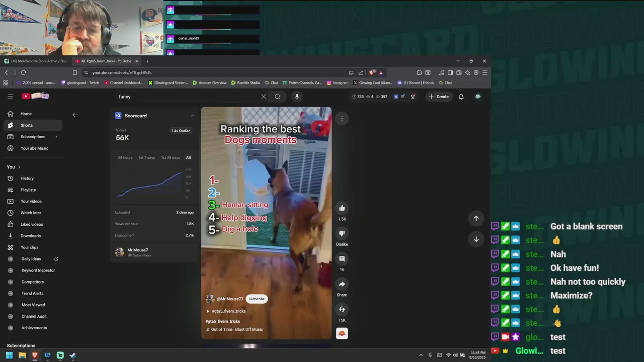Open Subscriptions in sidebar
644x362 pixels.
(x=33, y=137)
